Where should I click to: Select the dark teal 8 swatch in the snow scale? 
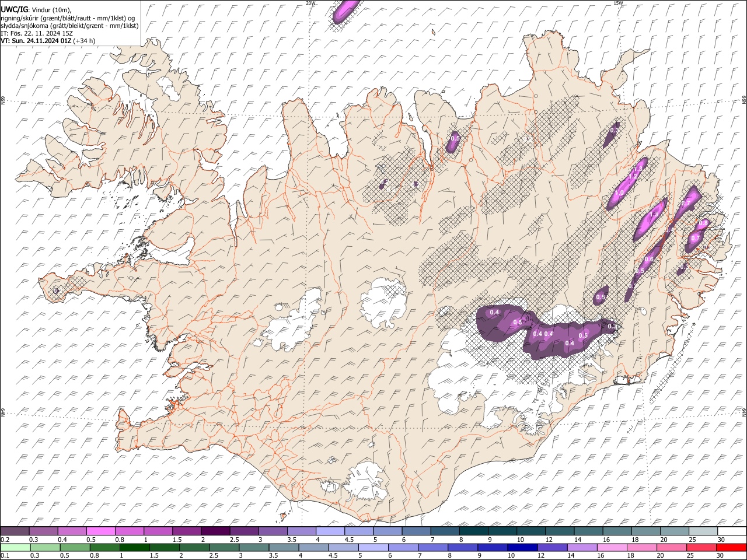(x=474, y=531)
